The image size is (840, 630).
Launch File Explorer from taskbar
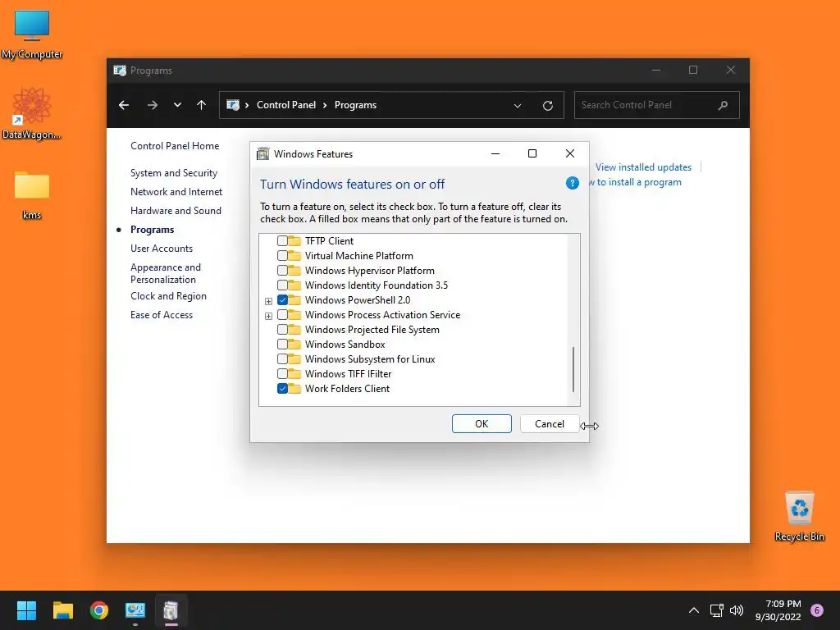[x=62, y=610]
